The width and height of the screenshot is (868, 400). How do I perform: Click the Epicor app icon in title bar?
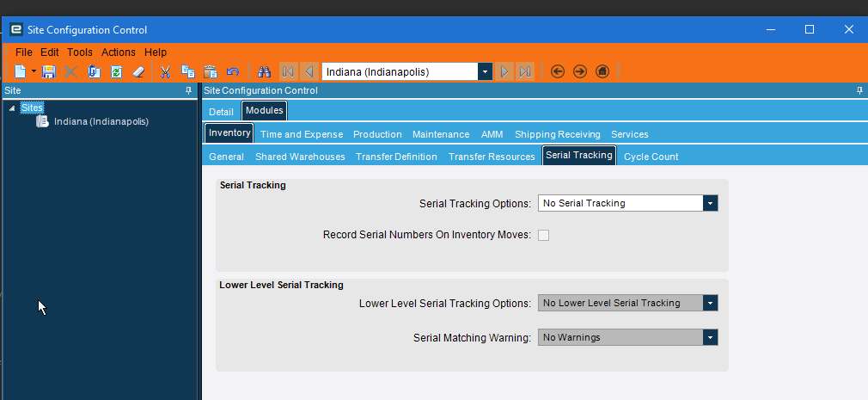point(16,29)
